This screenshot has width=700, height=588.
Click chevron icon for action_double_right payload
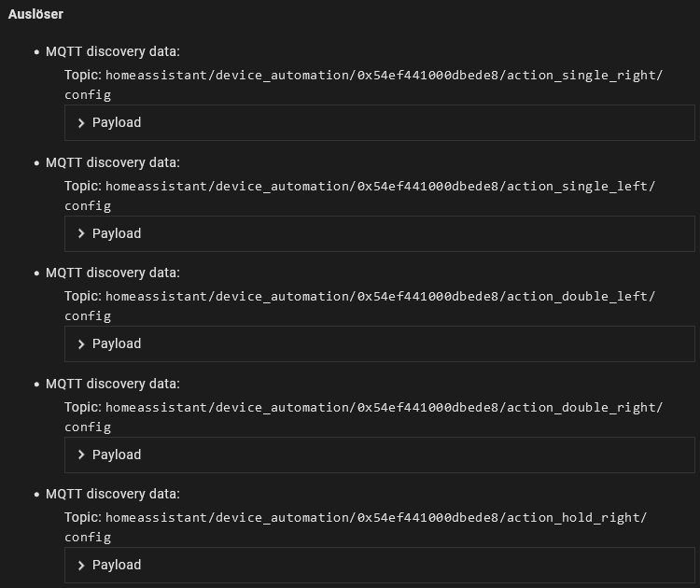(x=81, y=455)
